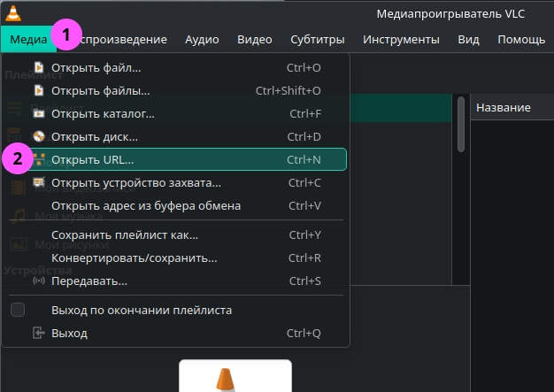This screenshot has height=392, width=554.
Task: Open the Вид menu
Action: (468, 39)
